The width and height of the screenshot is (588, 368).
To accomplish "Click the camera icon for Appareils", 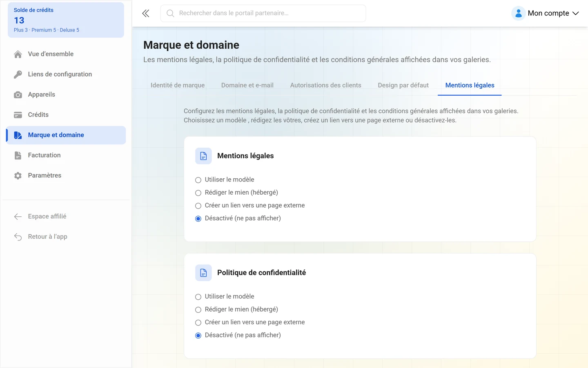I will (18, 94).
